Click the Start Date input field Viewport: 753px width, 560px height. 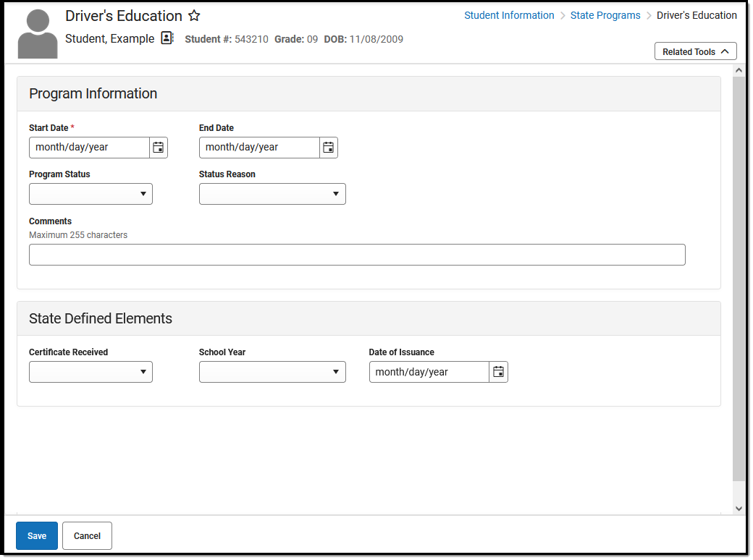[x=90, y=148]
